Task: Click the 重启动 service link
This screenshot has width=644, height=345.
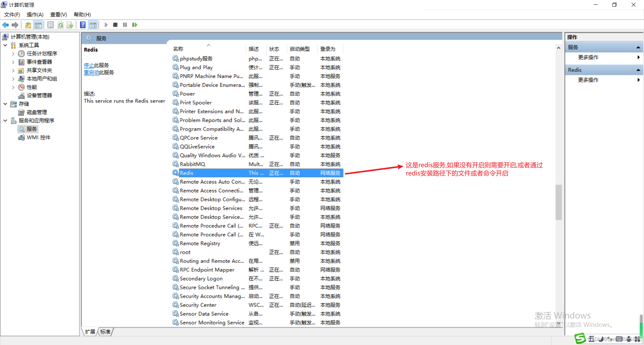Action: point(91,72)
